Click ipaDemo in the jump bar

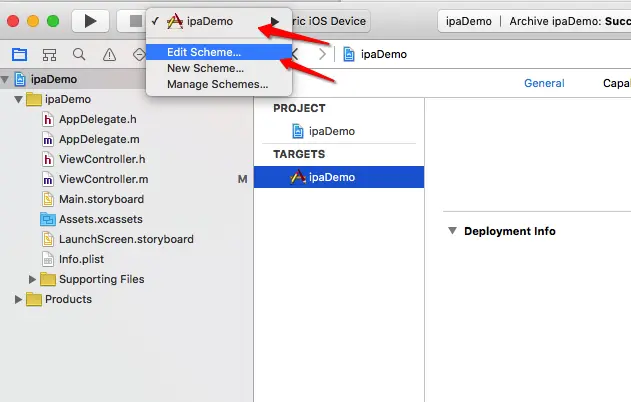(384, 54)
